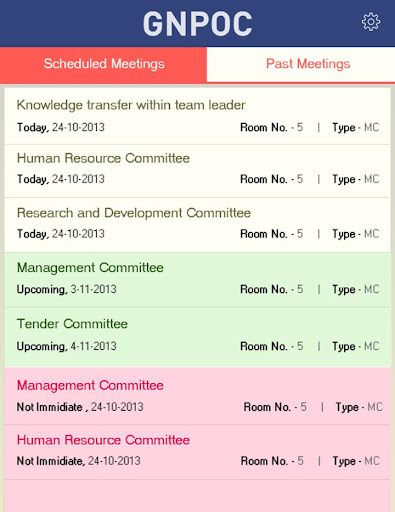
Task: Click Today 24-10-2013 under Research and Development
Action: pyautogui.click(x=61, y=234)
